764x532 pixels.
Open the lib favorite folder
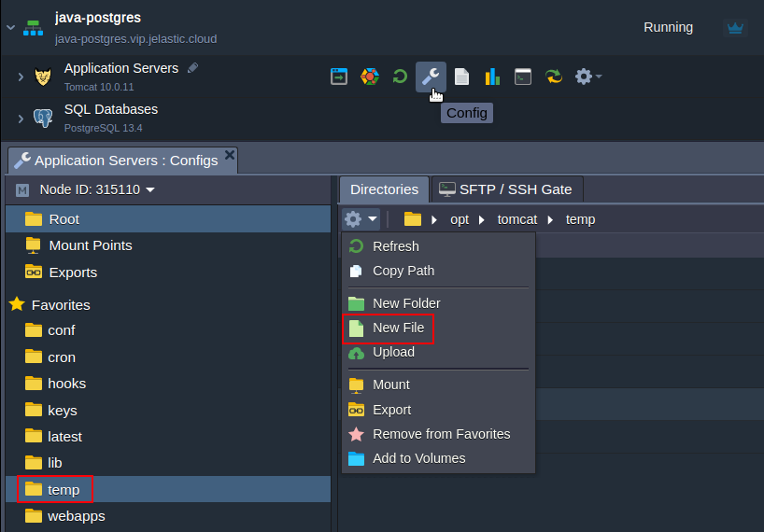[x=168, y=463]
